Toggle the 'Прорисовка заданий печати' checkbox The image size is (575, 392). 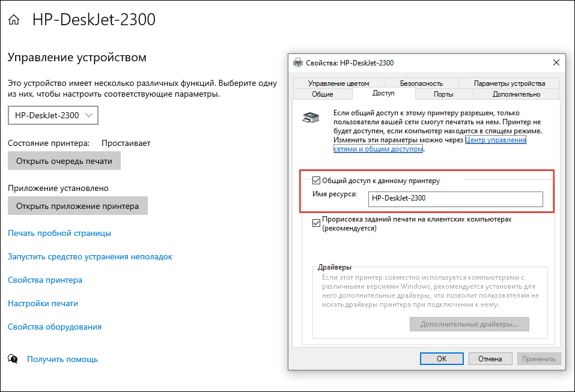coord(317,223)
